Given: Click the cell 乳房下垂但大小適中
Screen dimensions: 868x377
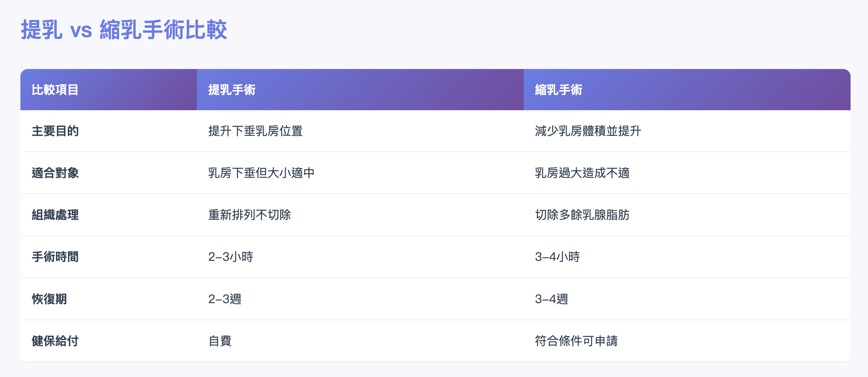Looking at the screenshot, I should 261,173.
